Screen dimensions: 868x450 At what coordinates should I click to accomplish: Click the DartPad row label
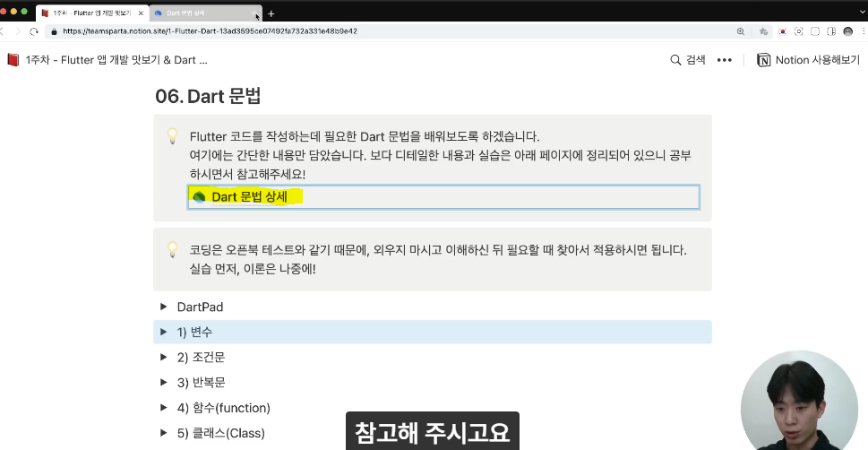point(200,307)
